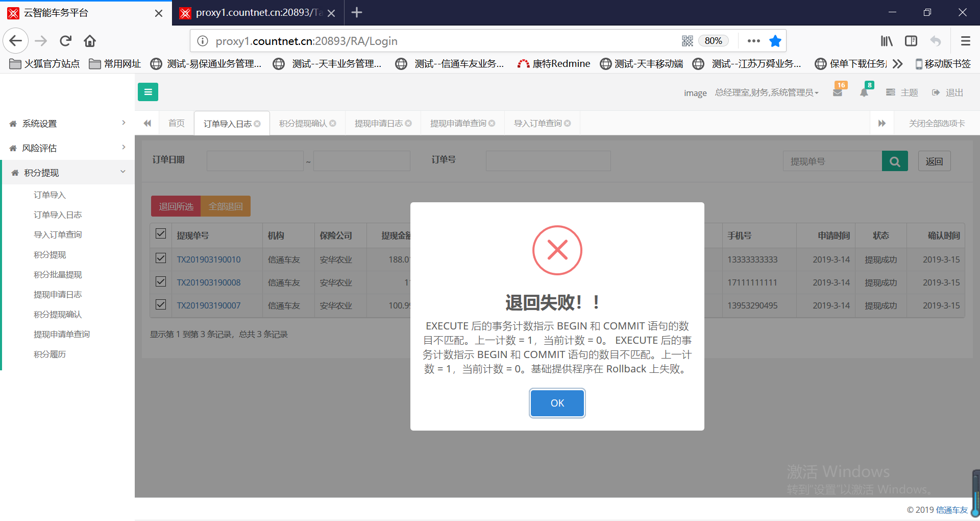Uncheck row TX201903190007 checkbox

pyautogui.click(x=161, y=304)
